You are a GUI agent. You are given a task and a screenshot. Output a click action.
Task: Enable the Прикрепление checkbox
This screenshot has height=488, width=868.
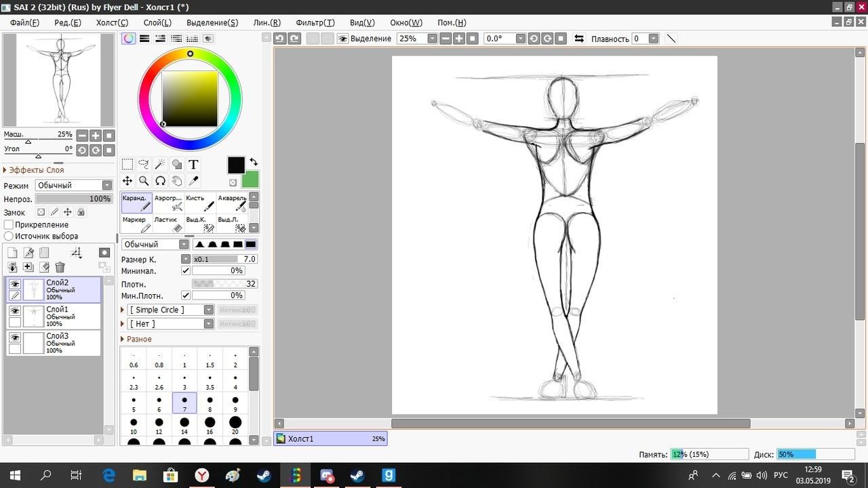click(x=9, y=224)
